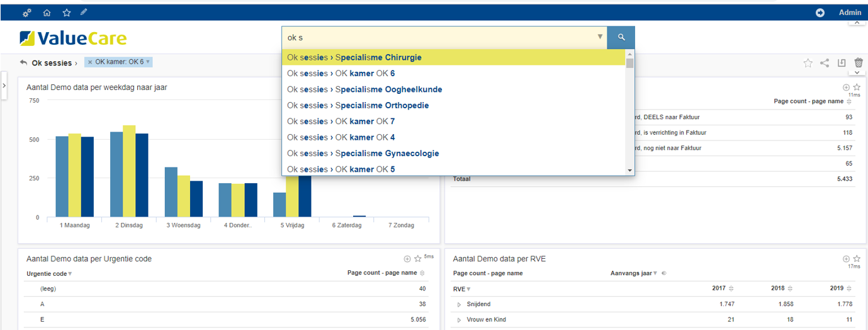
Task: Toggle favorite star on Urgentie code widget
Action: tap(417, 259)
